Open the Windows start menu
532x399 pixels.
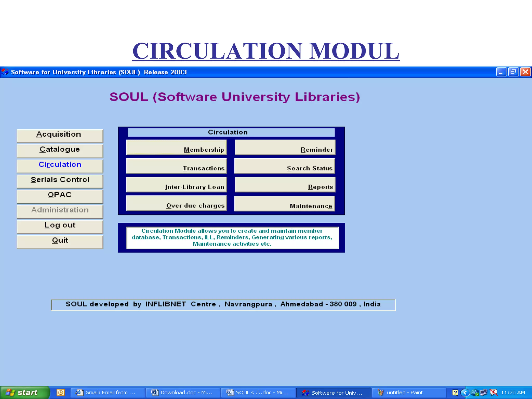point(24,393)
